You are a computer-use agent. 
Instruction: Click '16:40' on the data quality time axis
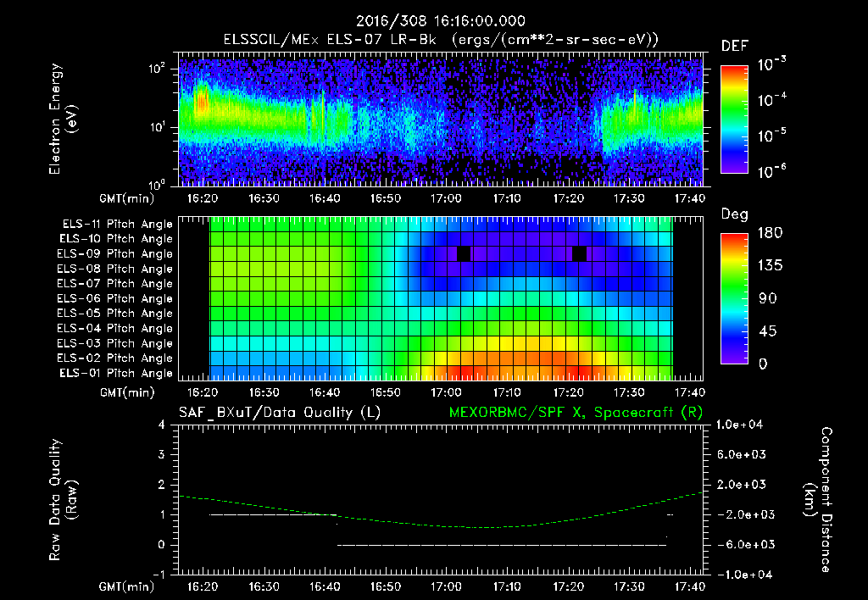pos(325,586)
